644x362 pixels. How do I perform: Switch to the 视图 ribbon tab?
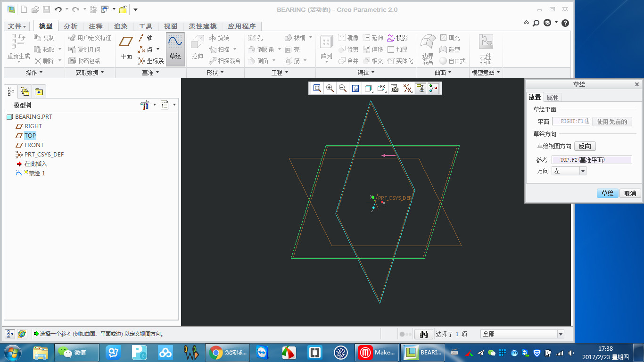click(171, 26)
